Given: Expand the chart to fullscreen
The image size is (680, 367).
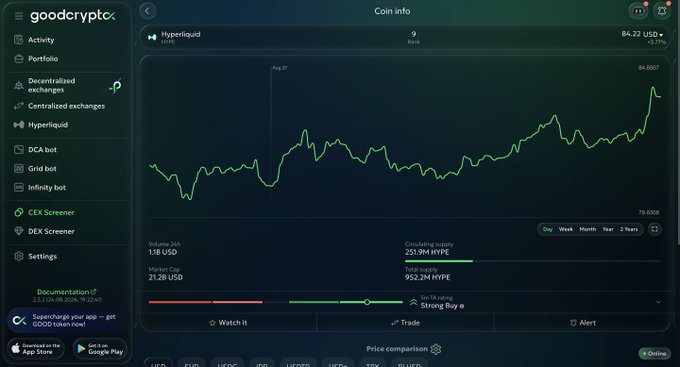Looking at the screenshot, I should [655, 229].
